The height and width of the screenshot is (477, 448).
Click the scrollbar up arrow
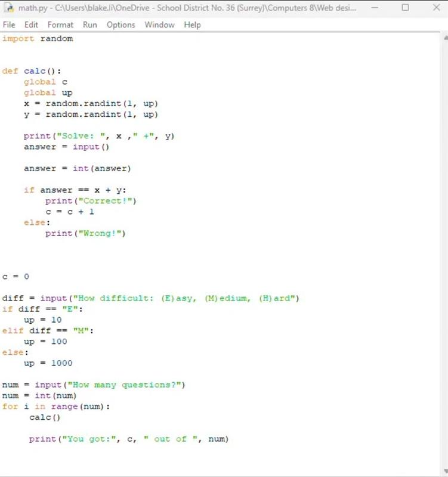445,38
